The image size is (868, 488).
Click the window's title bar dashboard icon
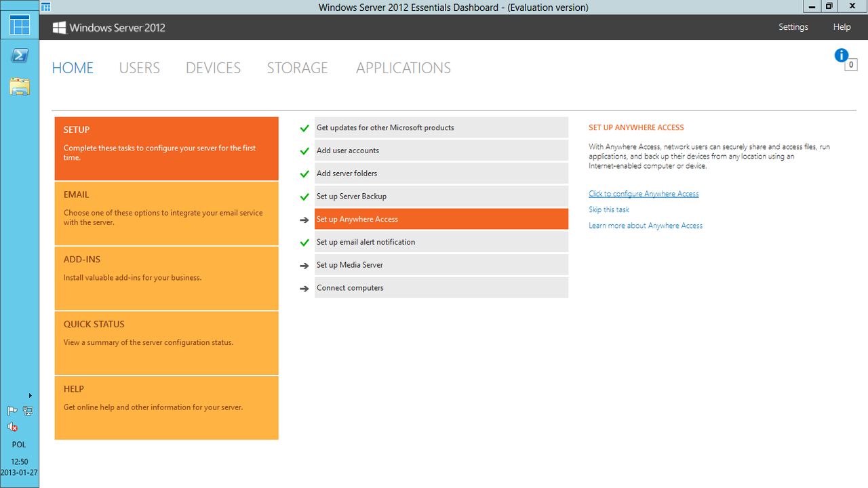point(46,7)
